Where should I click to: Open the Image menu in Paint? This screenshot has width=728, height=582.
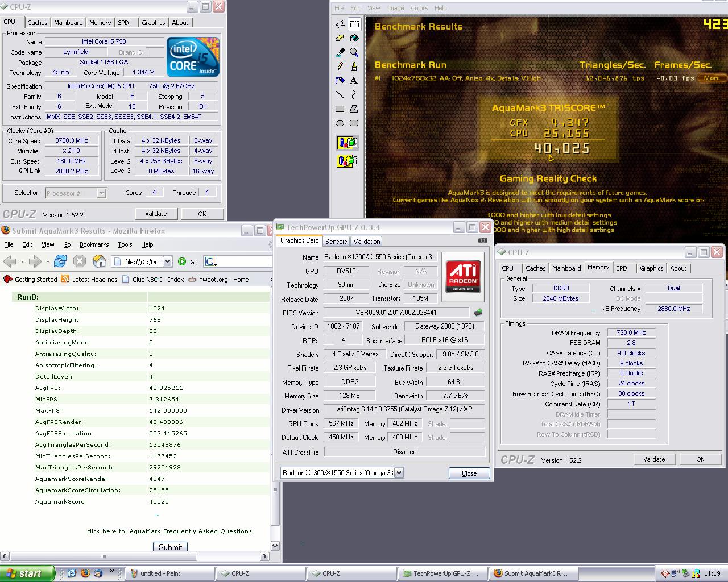[395, 8]
